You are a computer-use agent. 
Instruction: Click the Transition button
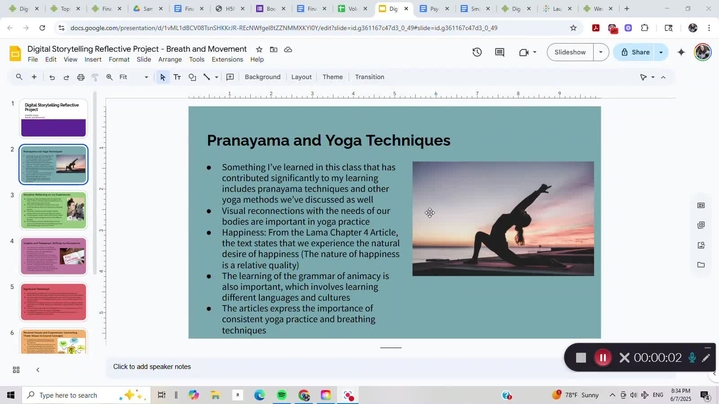click(369, 77)
